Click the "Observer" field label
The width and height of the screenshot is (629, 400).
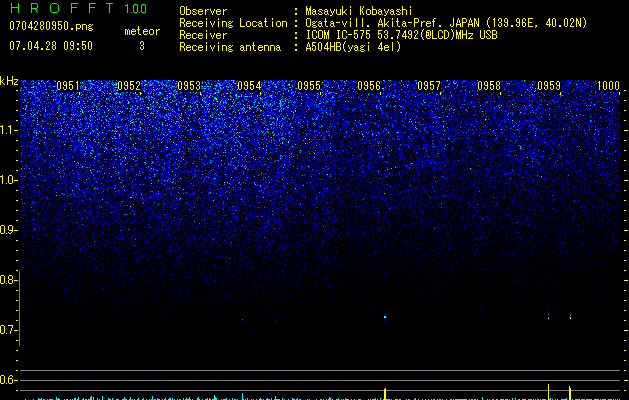(203, 12)
